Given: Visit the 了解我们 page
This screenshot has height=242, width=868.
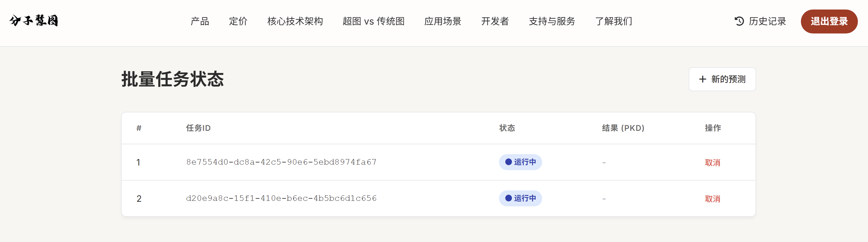Looking at the screenshot, I should [614, 21].
